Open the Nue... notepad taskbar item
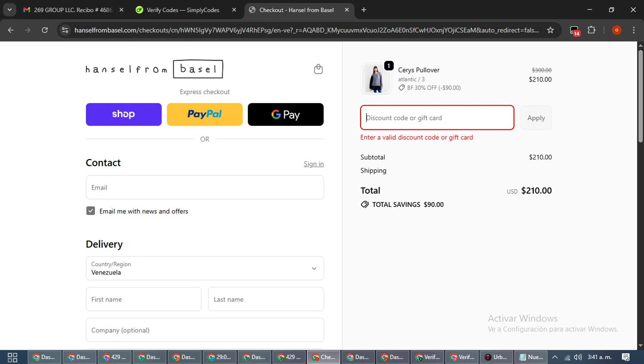The width and height of the screenshot is (644, 364). (531, 357)
